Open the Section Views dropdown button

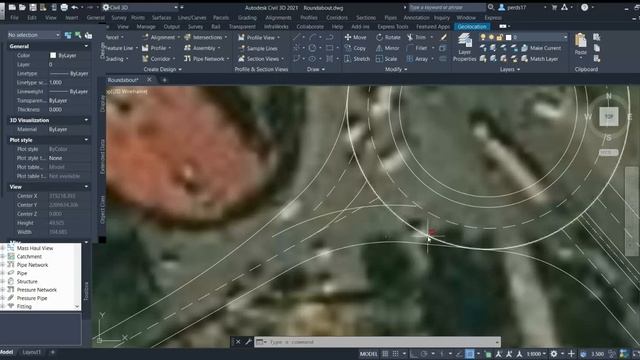(x=260, y=59)
